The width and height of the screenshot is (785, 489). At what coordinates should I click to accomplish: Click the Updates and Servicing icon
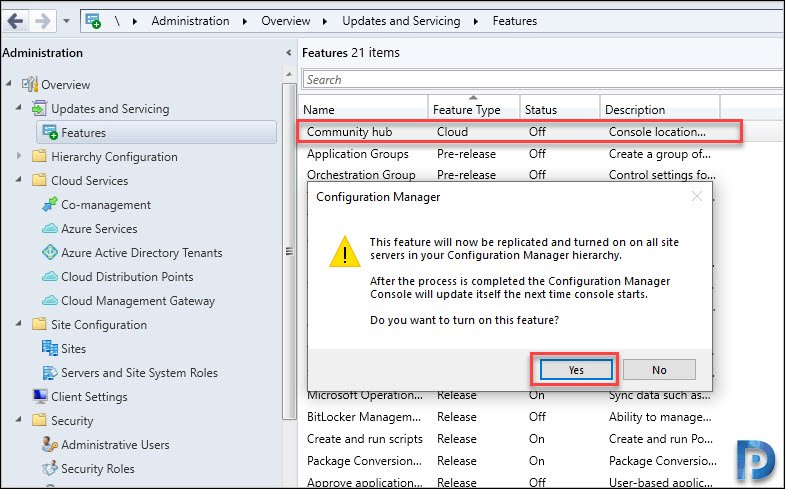point(39,108)
